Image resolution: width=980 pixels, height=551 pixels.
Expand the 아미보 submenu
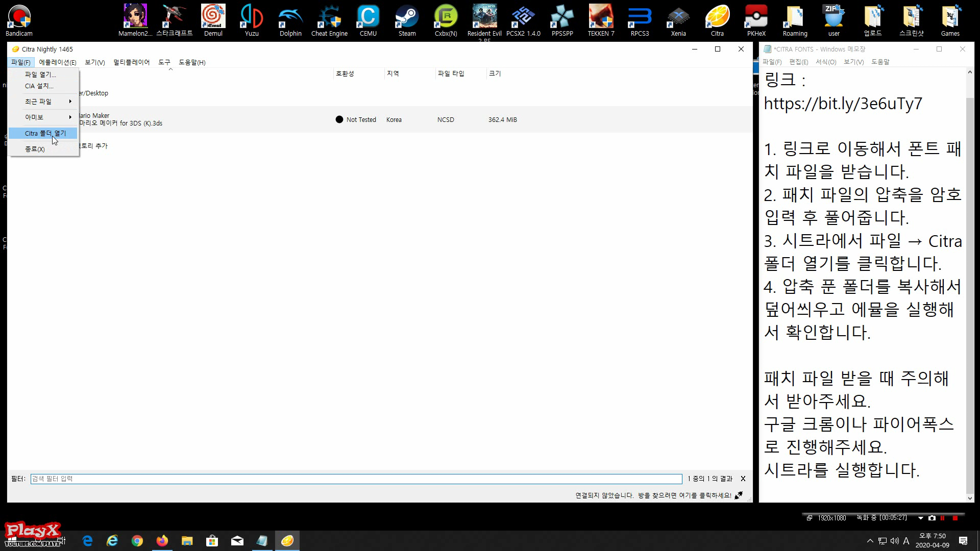(46, 117)
